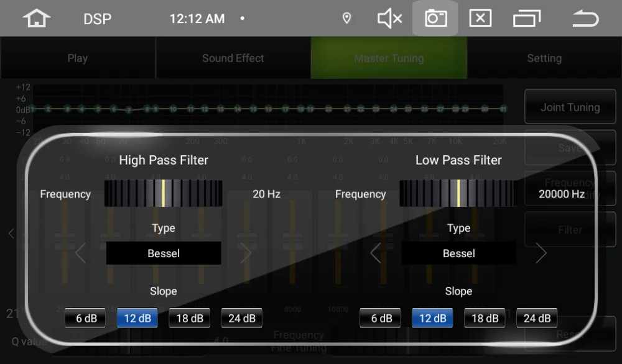The height and width of the screenshot is (364, 622).
Task: Select 24 dB slope for Low Pass Filter
Action: coord(537,317)
